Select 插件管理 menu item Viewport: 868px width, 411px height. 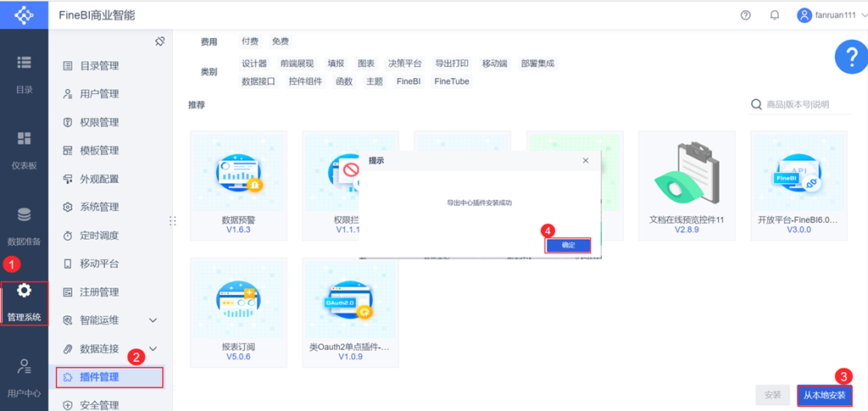click(109, 377)
